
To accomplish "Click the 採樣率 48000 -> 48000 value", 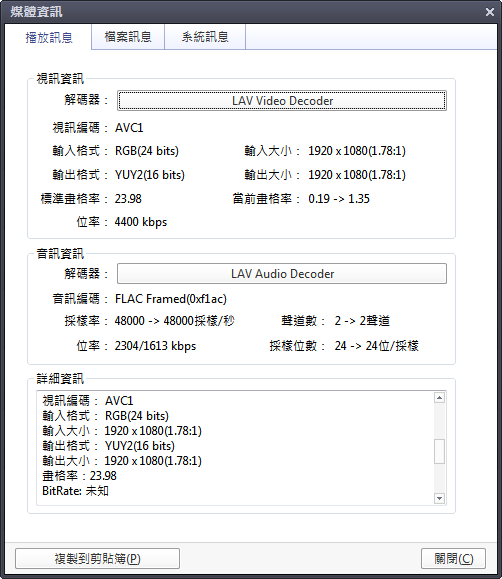I will (x=174, y=321).
